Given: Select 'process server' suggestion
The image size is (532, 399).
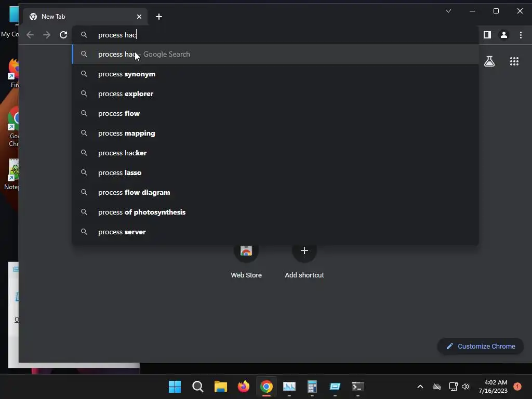Looking at the screenshot, I should [x=275, y=232].
